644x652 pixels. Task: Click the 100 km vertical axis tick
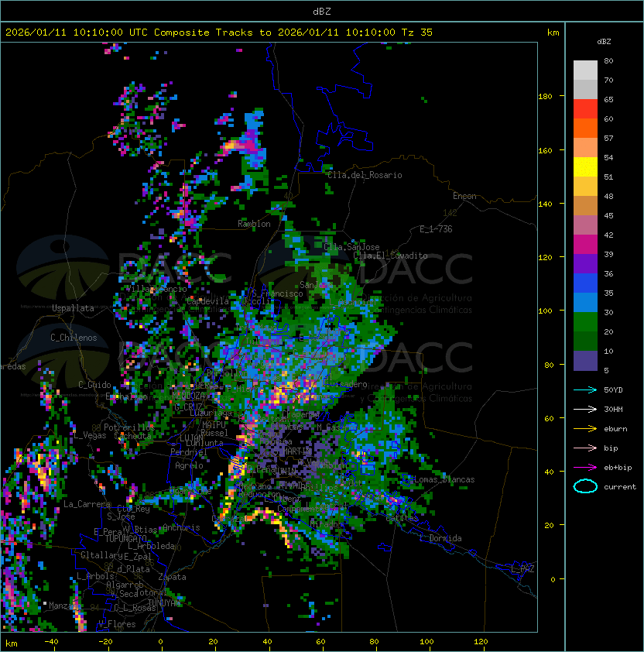pyautogui.click(x=545, y=311)
